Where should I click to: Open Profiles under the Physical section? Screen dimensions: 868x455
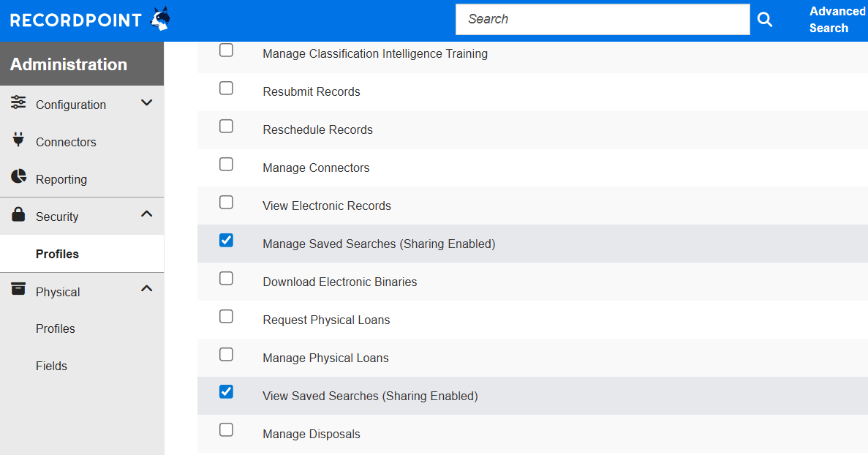56,329
